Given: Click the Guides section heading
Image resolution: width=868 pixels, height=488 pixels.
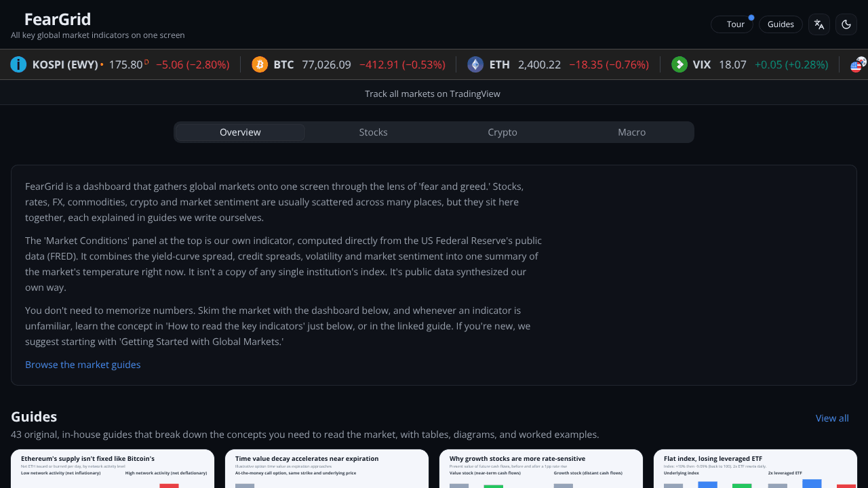Looking at the screenshot, I should [34, 417].
